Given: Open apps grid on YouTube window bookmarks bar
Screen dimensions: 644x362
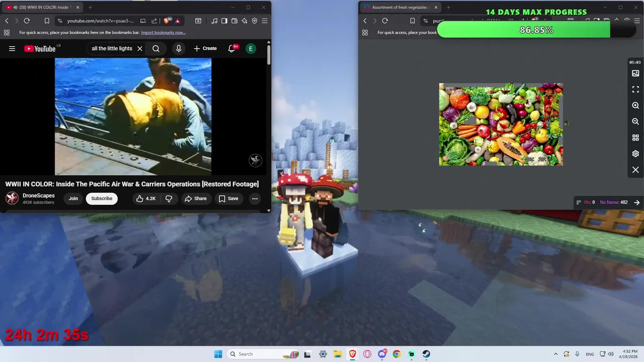Looking at the screenshot, I should 7,33.
